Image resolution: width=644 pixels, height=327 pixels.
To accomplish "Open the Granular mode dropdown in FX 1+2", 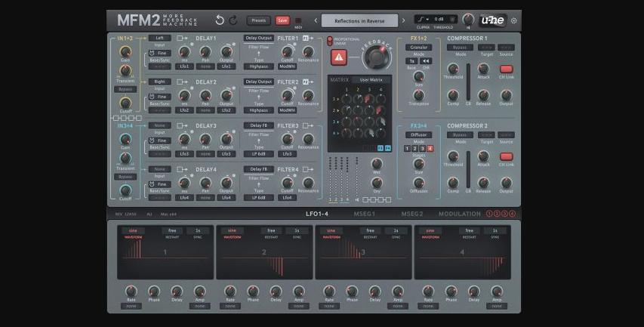I will point(418,47).
